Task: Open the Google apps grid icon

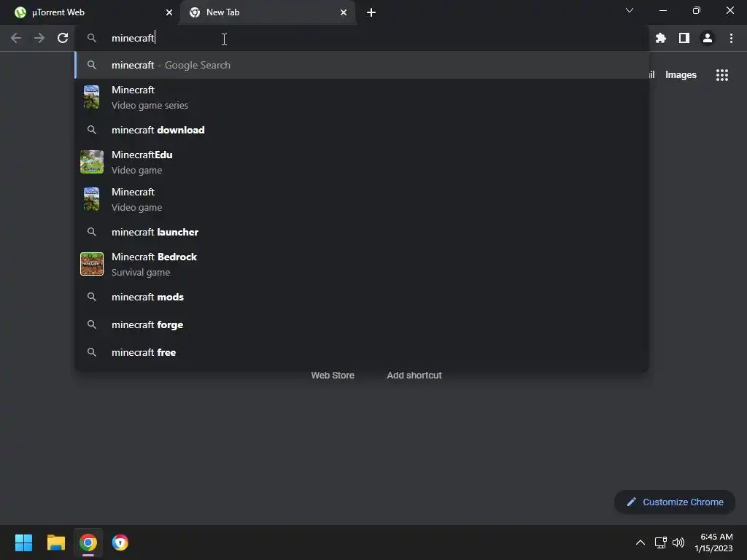Action: (x=721, y=75)
